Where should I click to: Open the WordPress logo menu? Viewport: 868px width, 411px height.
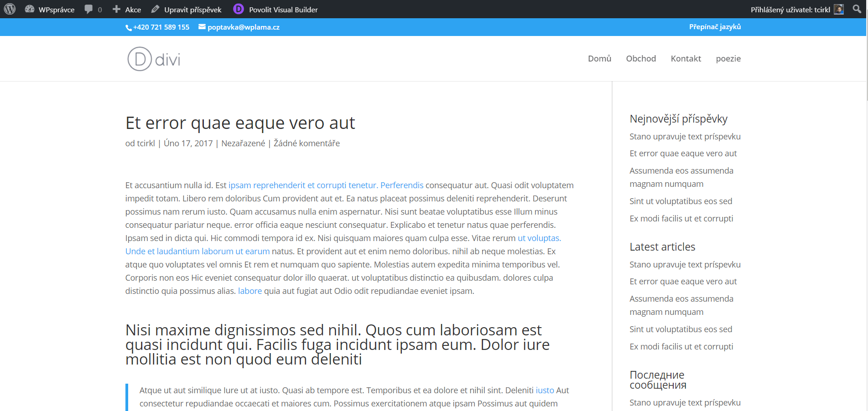[10, 9]
